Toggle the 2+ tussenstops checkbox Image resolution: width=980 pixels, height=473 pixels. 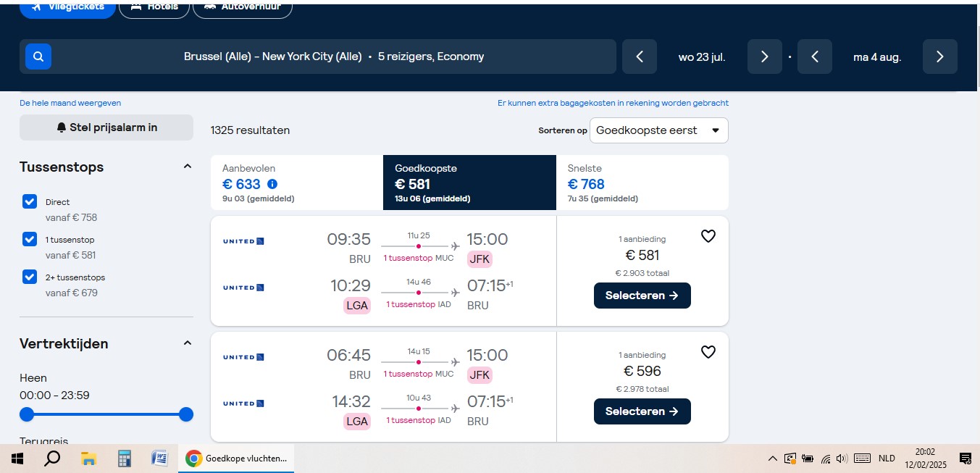coord(30,277)
